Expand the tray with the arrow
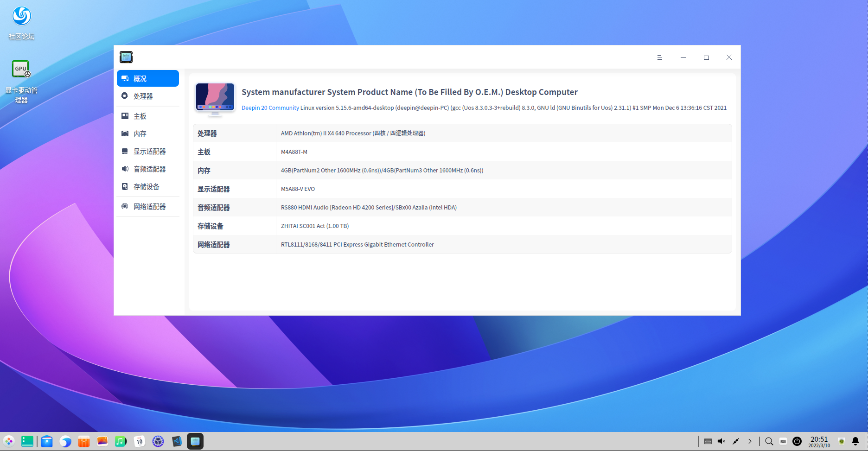Viewport: 868px width, 451px height. (x=750, y=441)
